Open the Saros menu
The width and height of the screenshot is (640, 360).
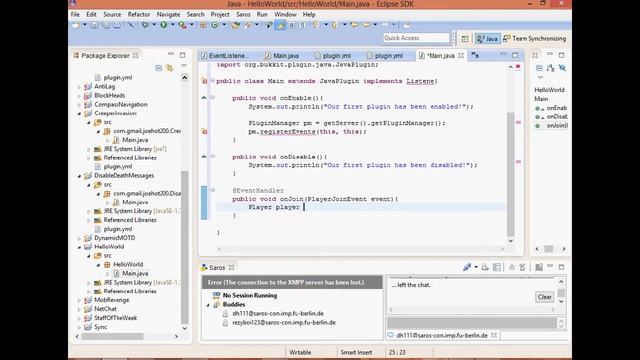click(x=243, y=14)
